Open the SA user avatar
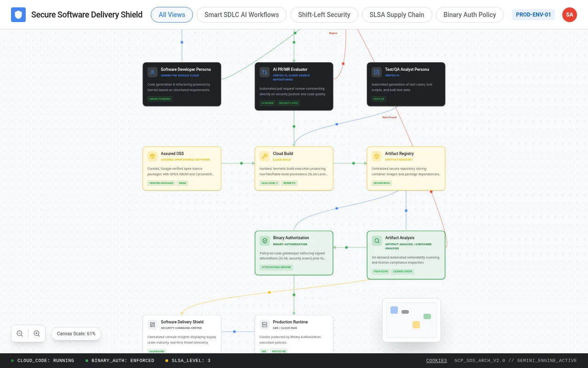The height and width of the screenshot is (368, 588). pos(570,15)
